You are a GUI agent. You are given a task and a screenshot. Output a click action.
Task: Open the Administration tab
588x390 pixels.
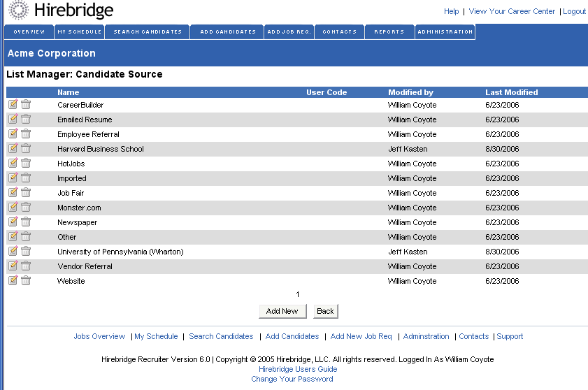pos(445,32)
